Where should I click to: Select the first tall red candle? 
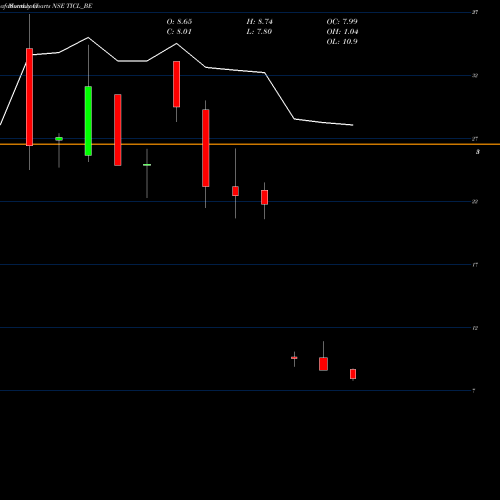[x=30, y=97]
